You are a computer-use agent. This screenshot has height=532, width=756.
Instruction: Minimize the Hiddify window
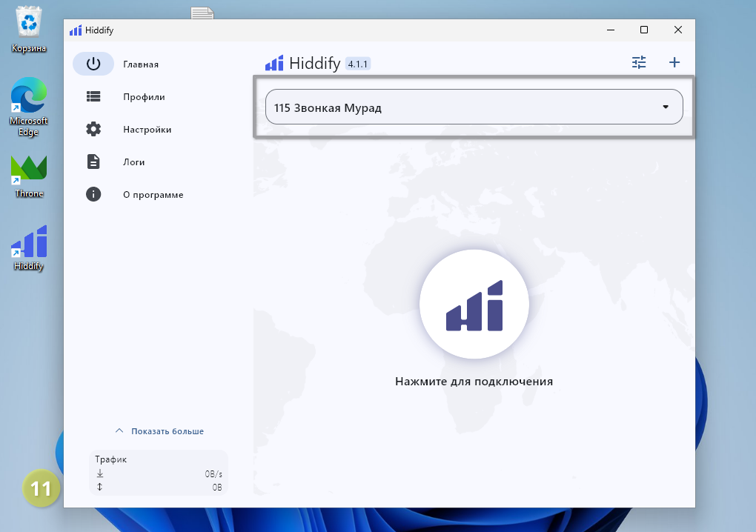click(x=611, y=30)
